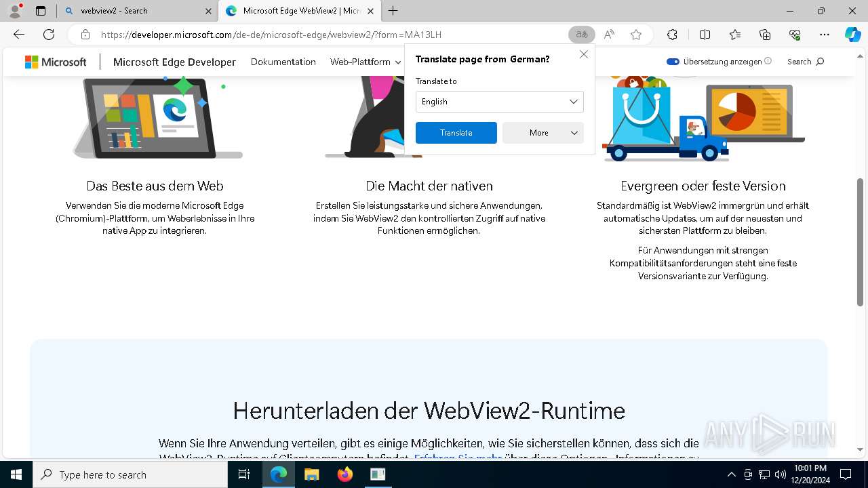Open the profile avatar icon
The width and height of the screenshot is (868, 488).
pos(15,11)
